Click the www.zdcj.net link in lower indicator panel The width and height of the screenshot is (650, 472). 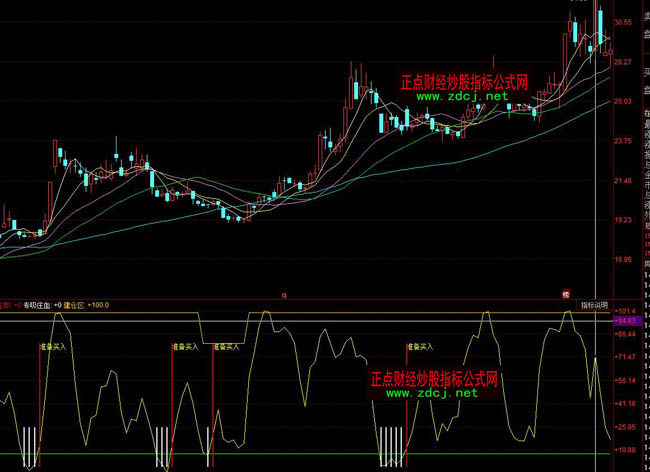[x=432, y=393]
